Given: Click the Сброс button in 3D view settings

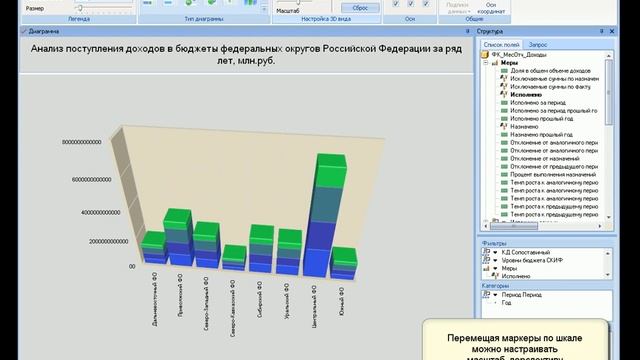Looking at the screenshot, I should [x=360, y=8].
